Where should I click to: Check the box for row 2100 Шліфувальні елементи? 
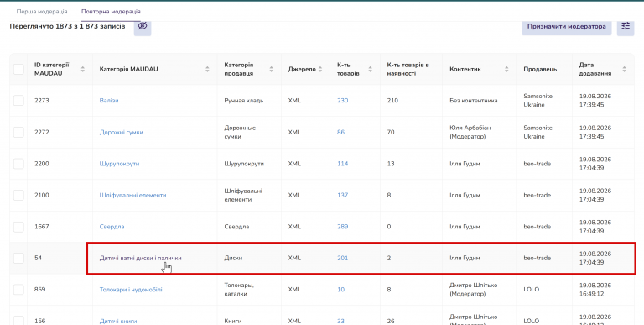pyautogui.click(x=18, y=195)
